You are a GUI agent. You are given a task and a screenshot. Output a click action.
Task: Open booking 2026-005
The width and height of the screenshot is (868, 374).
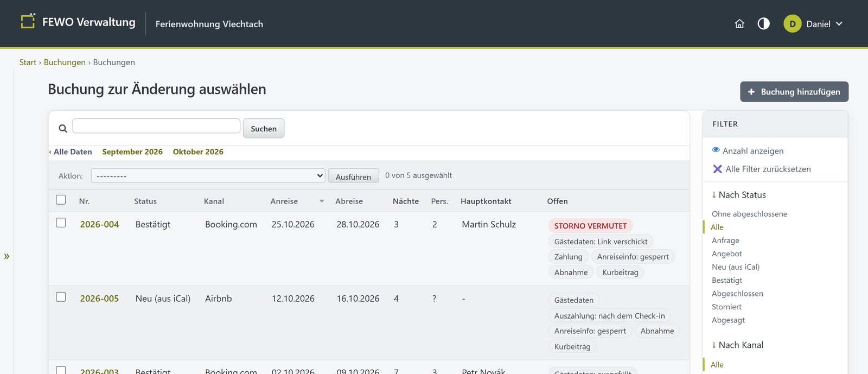click(x=99, y=299)
